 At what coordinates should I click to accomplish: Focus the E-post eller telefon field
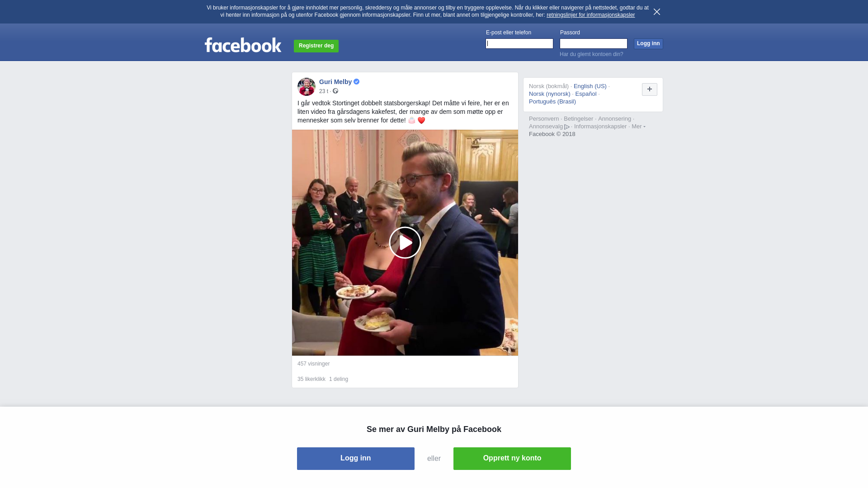coord(519,43)
